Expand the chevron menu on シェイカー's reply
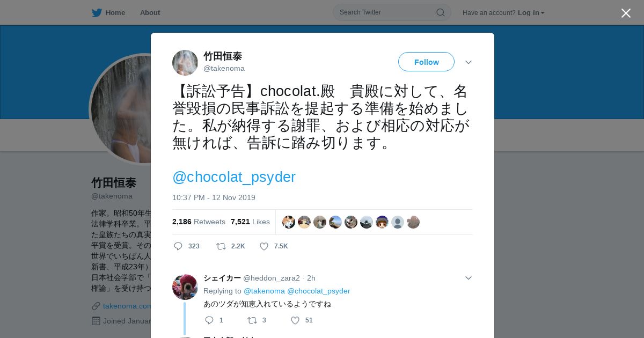644x338 pixels. (469, 278)
